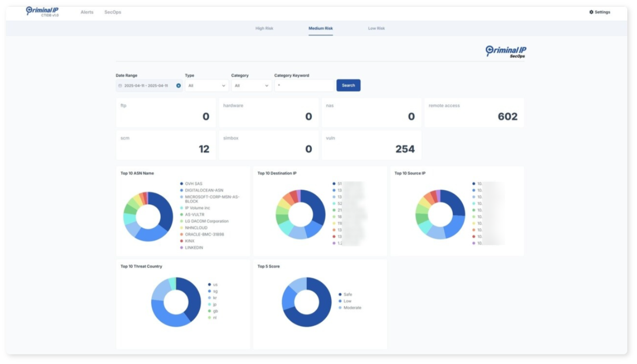The image size is (637, 364).
Task: Open the Alerts menu
Action: 87,12
